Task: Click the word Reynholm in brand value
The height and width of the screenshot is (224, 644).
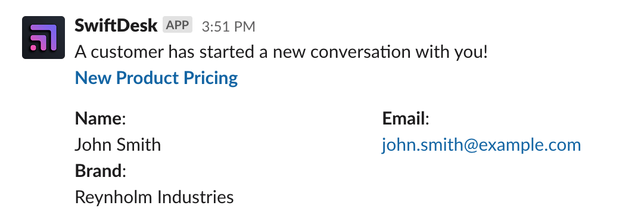Action: pyautogui.click(x=113, y=197)
